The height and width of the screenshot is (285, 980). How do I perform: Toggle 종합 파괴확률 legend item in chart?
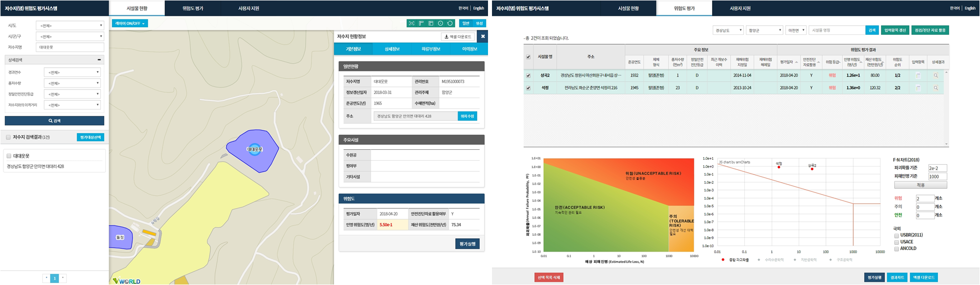[x=735, y=260]
